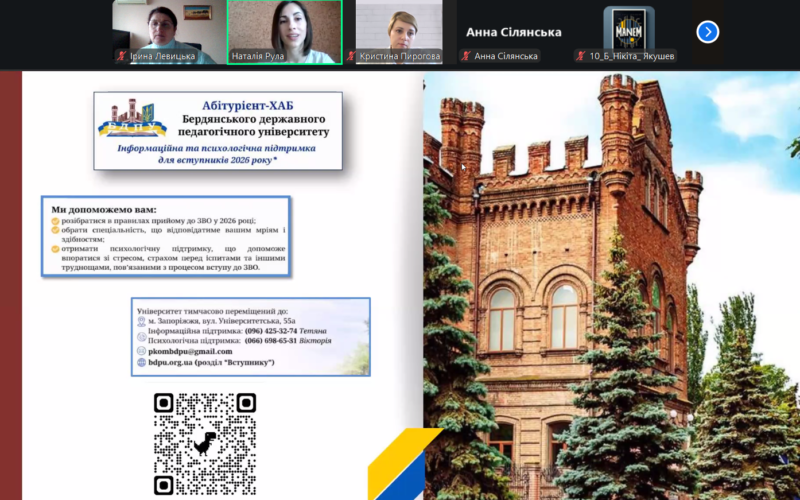
Task: Select the MANEM profile picture tile
Action: (629, 28)
